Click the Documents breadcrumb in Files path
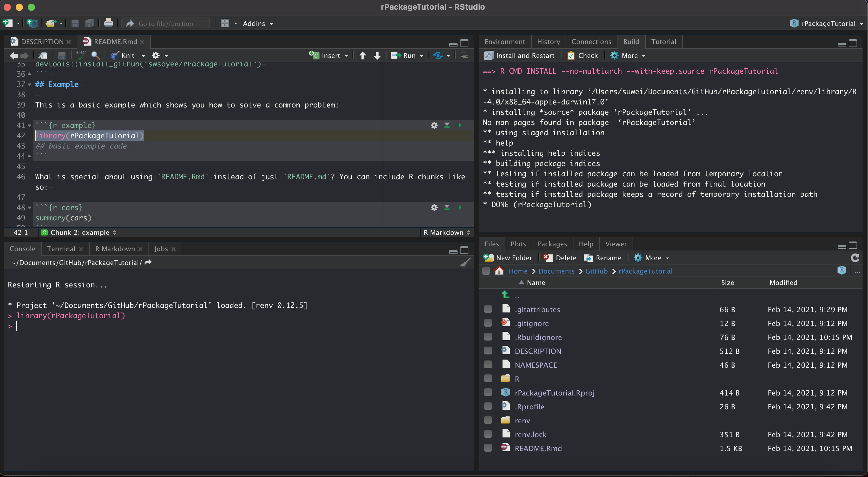Screen dimensions: 868x477 point(556,271)
